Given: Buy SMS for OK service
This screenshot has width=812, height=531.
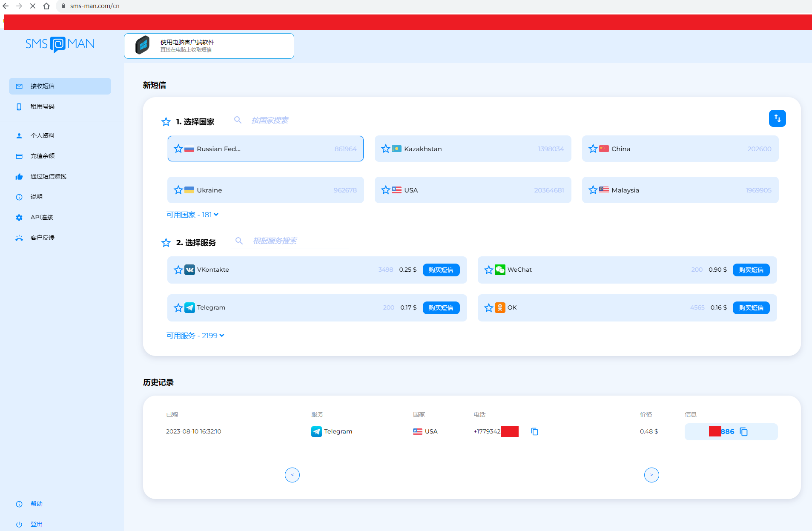Looking at the screenshot, I should point(751,308).
